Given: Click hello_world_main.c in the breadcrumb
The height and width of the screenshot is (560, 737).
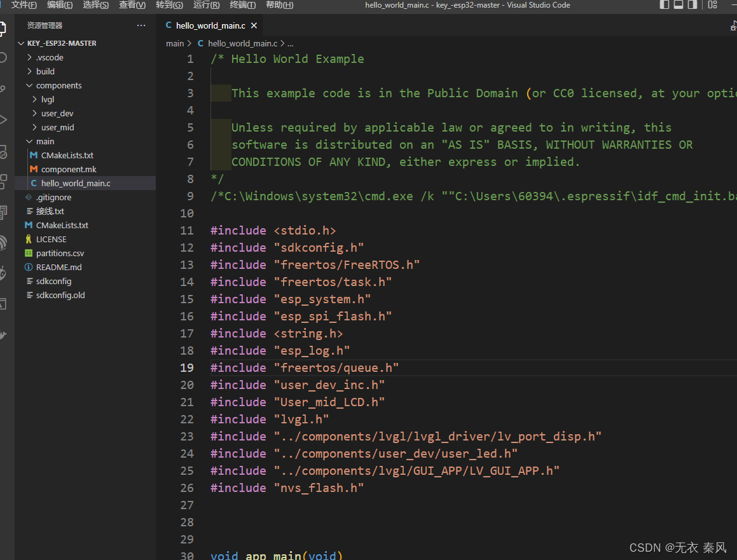Looking at the screenshot, I should pos(242,43).
